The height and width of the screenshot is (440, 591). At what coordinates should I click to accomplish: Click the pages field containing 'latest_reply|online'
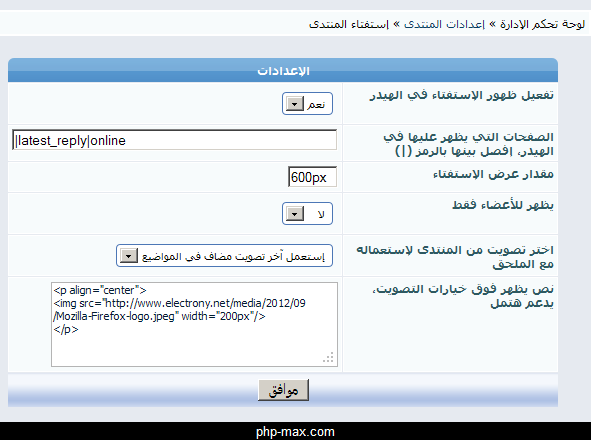click(x=175, y=140)
